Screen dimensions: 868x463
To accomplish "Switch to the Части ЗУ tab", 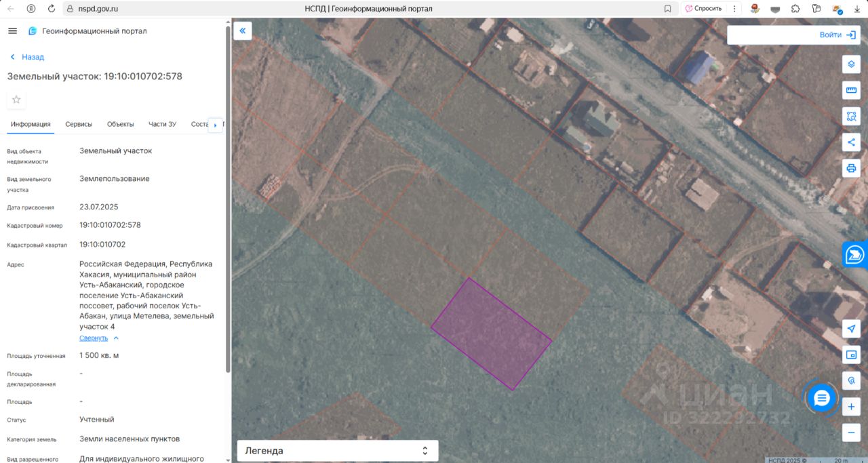I will tap(162, 124).
